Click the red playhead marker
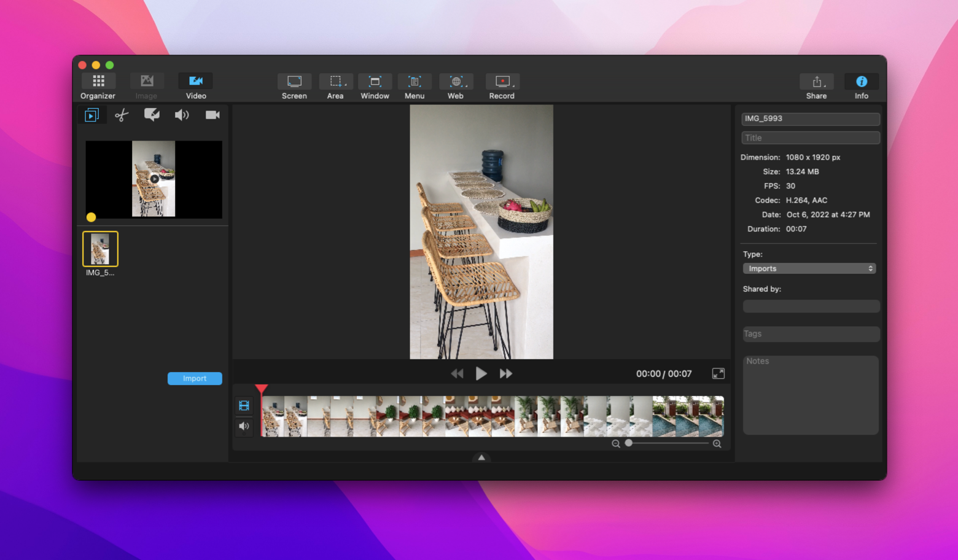The width and height of the screenshot is (958, 560). pyautogui.click(x=262, y=389)
